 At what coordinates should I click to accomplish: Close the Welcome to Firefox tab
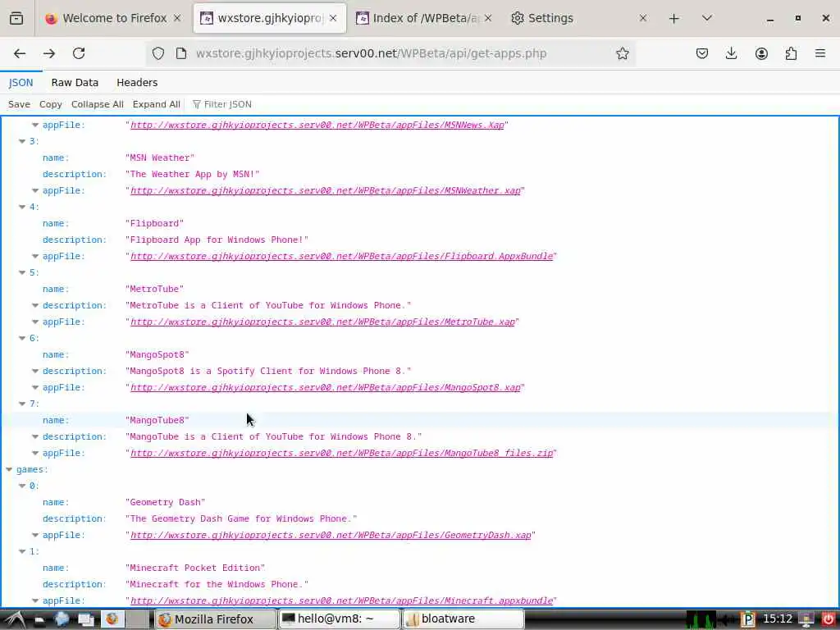point(177,18)
